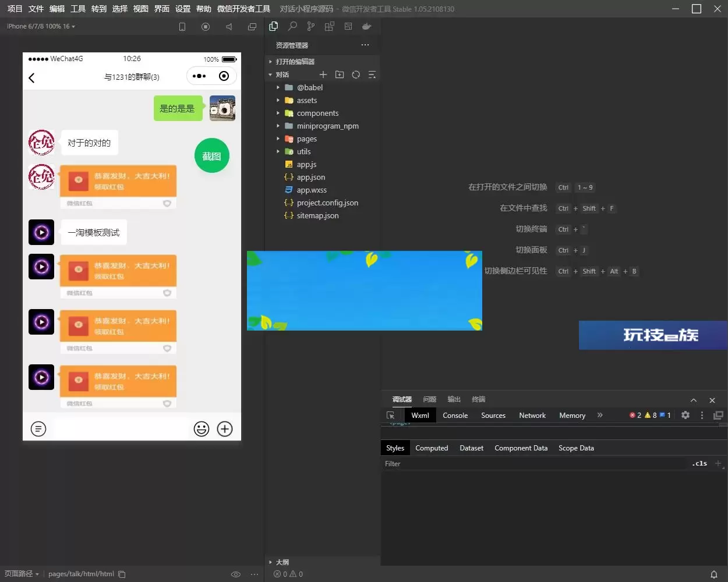This screenshot has height=582, width=728.
Task: Open the 项目 menu
Action: pyautogui.click(x=15, y=9)
